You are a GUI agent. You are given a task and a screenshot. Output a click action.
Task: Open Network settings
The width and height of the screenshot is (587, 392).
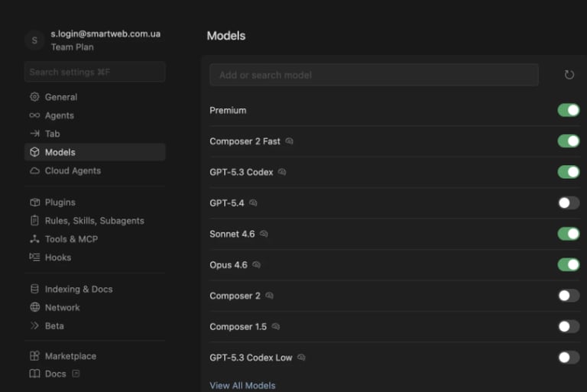coord(95,307)
